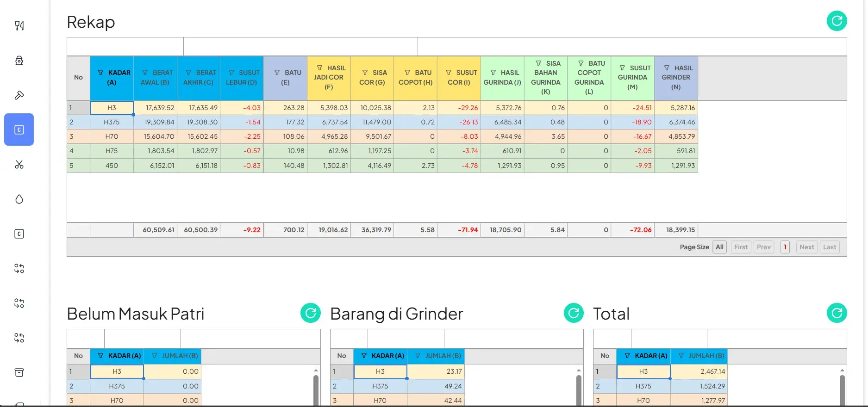
Task: Select the H3 kadar cell in Rekap
Action: [112, 108]
